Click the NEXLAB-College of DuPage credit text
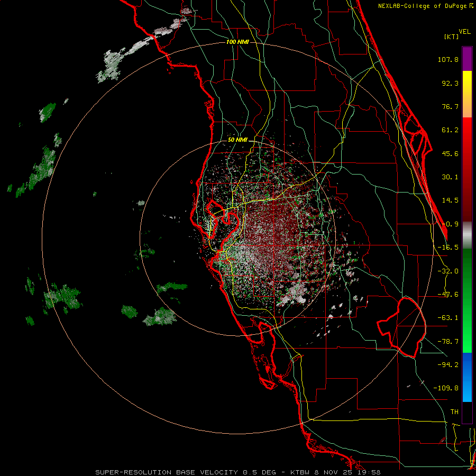Screen dimensions: 476x476 tap(425, 6)
